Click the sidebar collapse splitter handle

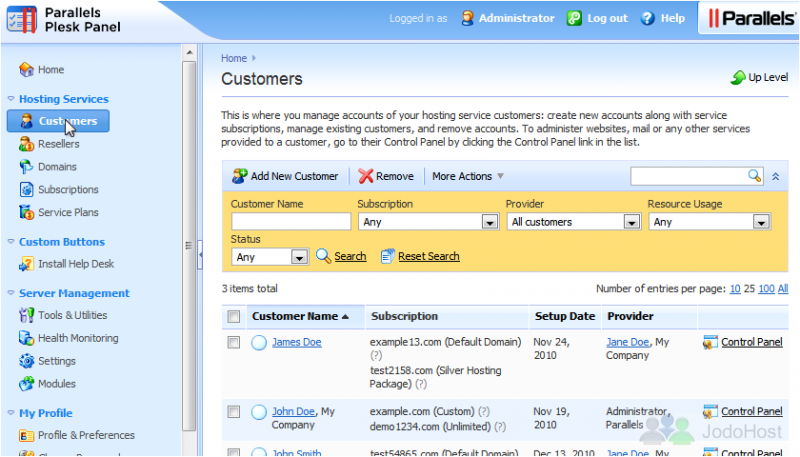point(200,253)
